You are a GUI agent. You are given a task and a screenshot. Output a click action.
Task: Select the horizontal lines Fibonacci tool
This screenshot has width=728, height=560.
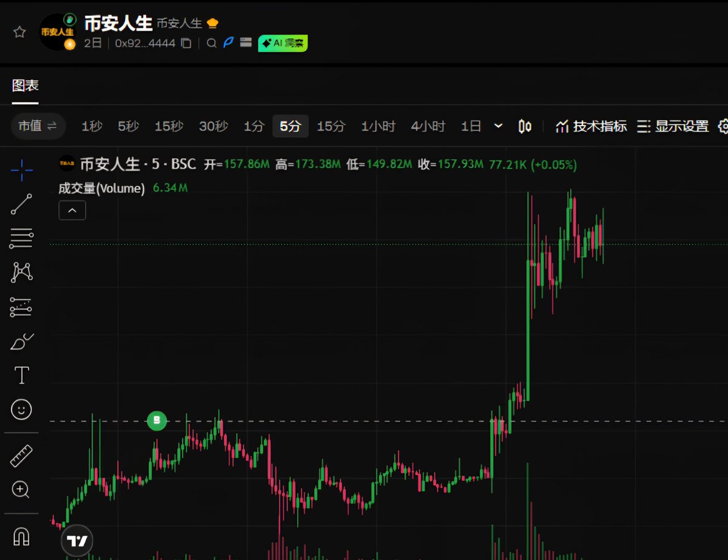point(22,239)
